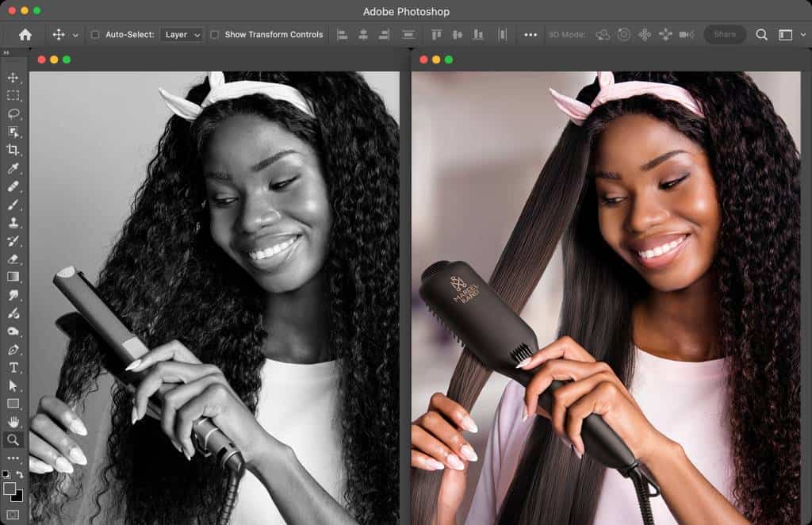Select the Lasso tool
Viewport: 812px width, 525px height.
pyautogui.click(x=13, y=114)
